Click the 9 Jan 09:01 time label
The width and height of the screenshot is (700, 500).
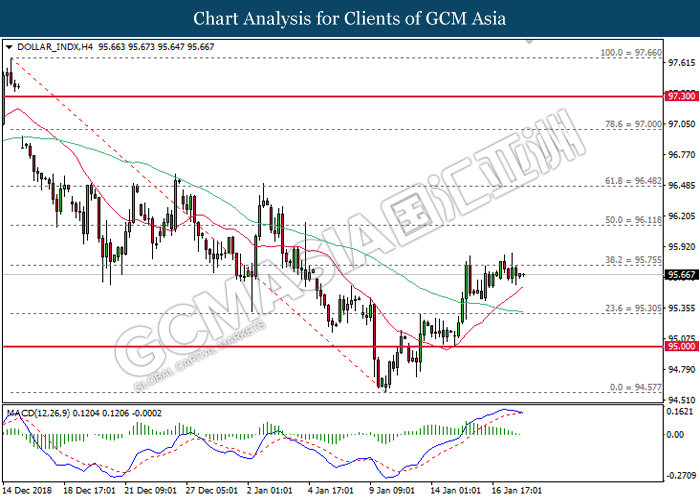pyautogui.click(x=392, y=491)
